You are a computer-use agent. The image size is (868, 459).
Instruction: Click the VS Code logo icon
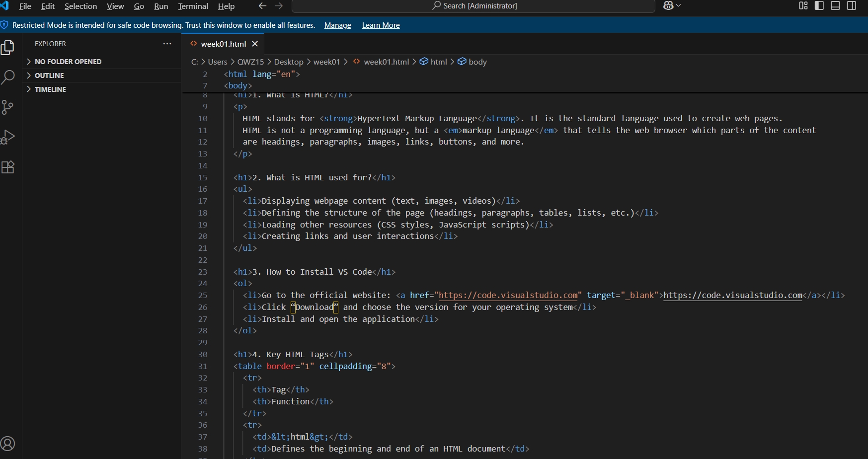coord(4,5)
